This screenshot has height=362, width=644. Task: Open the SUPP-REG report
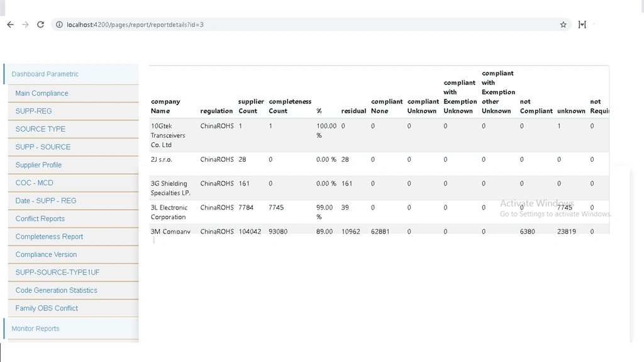(34, 111)
